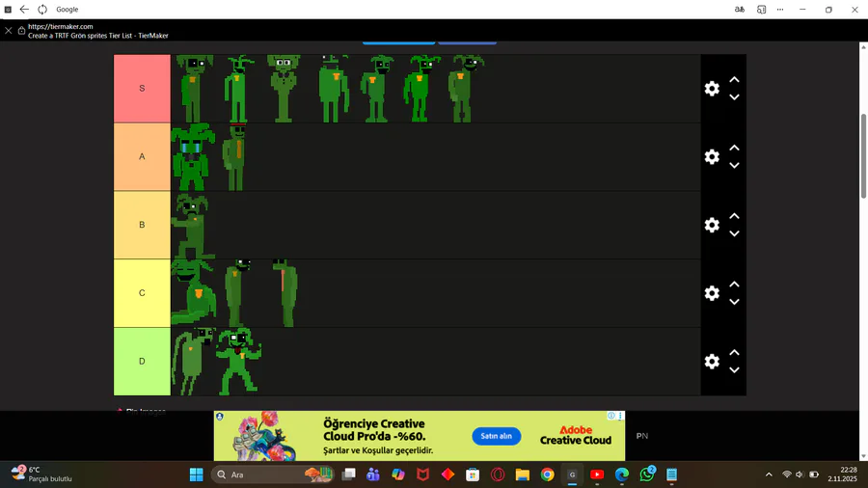
Task: Select the second sprite in the C tier
Action: click(237, 293)
